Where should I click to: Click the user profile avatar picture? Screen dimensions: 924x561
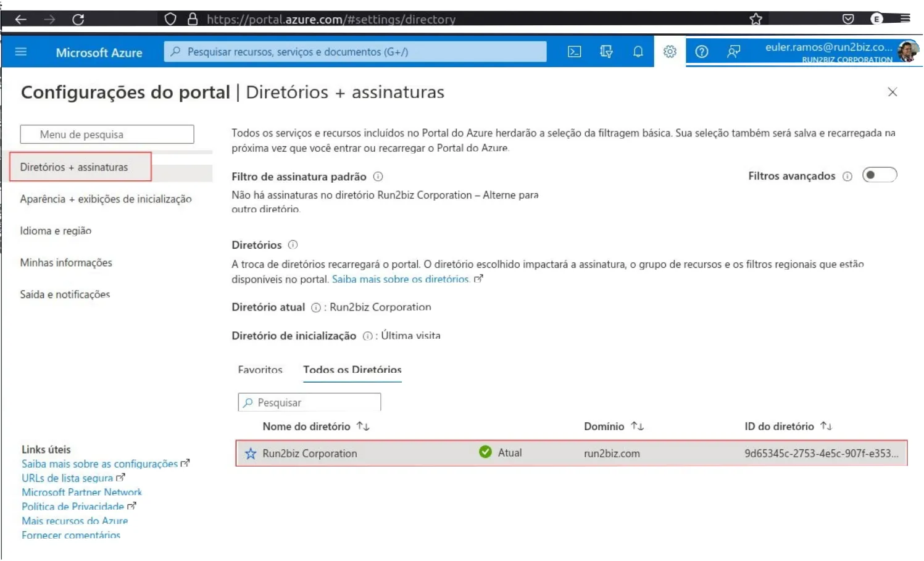coord(907,51)
